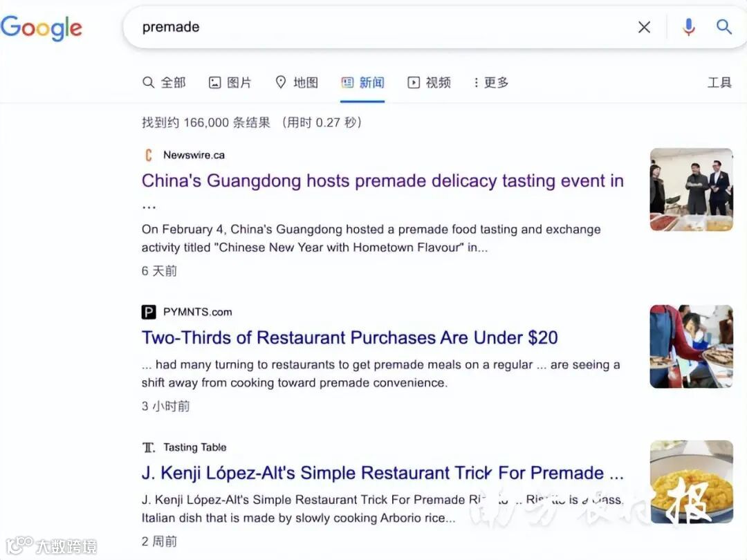Click the blue magnifying glass search icon
Screen dimensions: 747x560
pos(723,27)
